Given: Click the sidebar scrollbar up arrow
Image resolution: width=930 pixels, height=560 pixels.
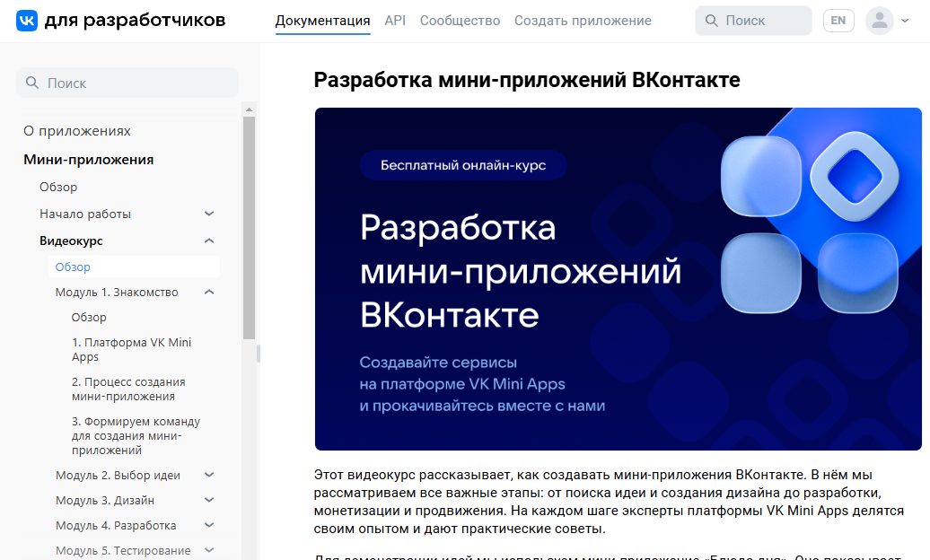Looking at the screenshot, I should click(250, 109).
